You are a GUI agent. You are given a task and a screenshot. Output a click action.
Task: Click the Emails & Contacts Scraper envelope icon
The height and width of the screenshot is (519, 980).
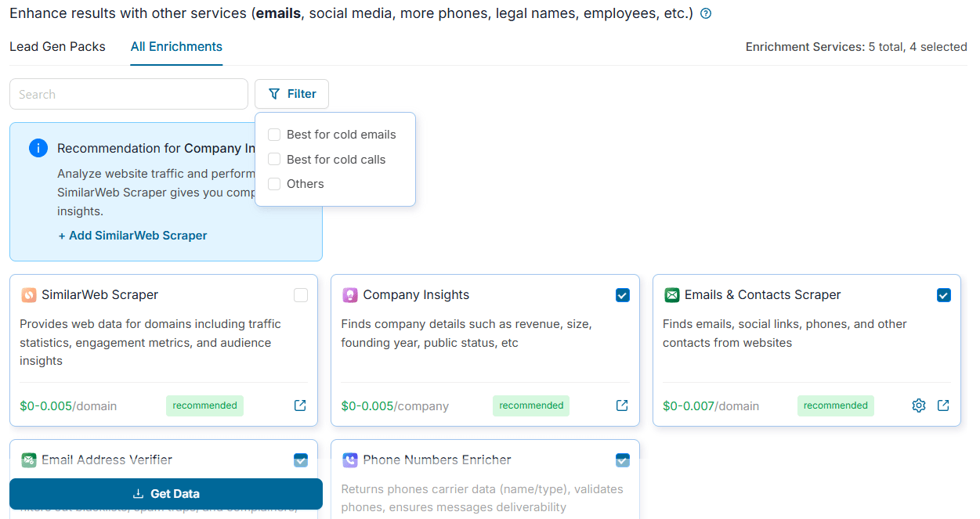tap(672, 295)
